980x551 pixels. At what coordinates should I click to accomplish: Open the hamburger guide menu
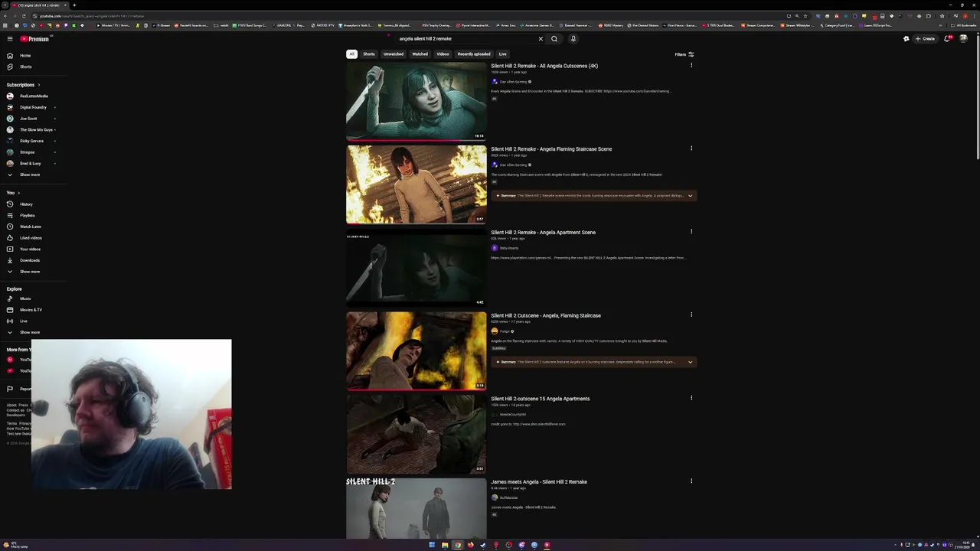coord(10,38)
